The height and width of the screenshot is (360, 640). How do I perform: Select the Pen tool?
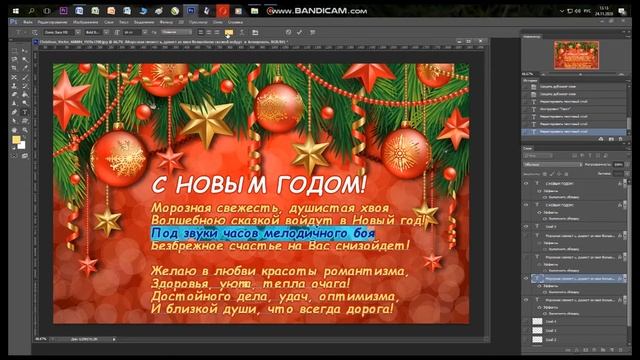(x=14, y=112)
